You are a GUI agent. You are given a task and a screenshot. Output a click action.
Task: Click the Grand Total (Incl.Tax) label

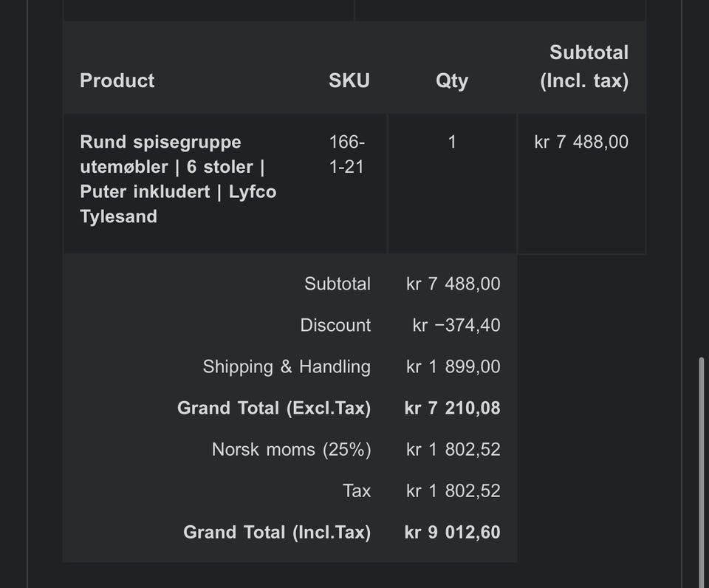(x=277, y=532)
